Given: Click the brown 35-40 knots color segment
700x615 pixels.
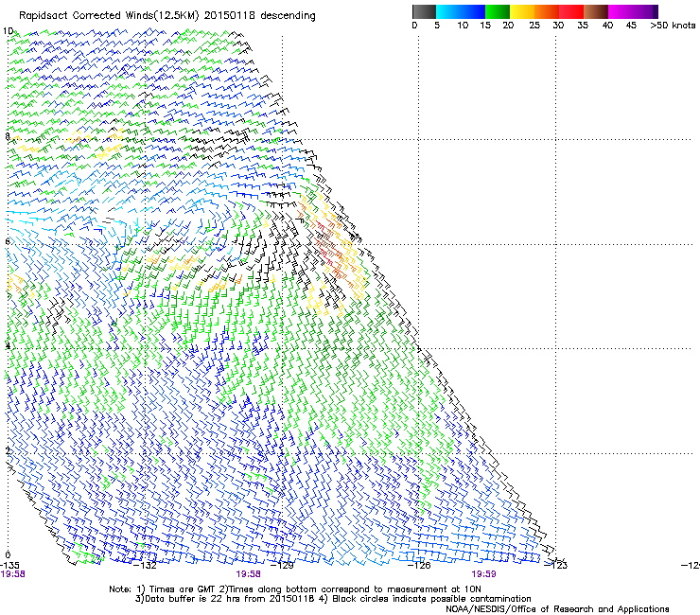Looking at the screenshot, I should click(x=596, y=11).
